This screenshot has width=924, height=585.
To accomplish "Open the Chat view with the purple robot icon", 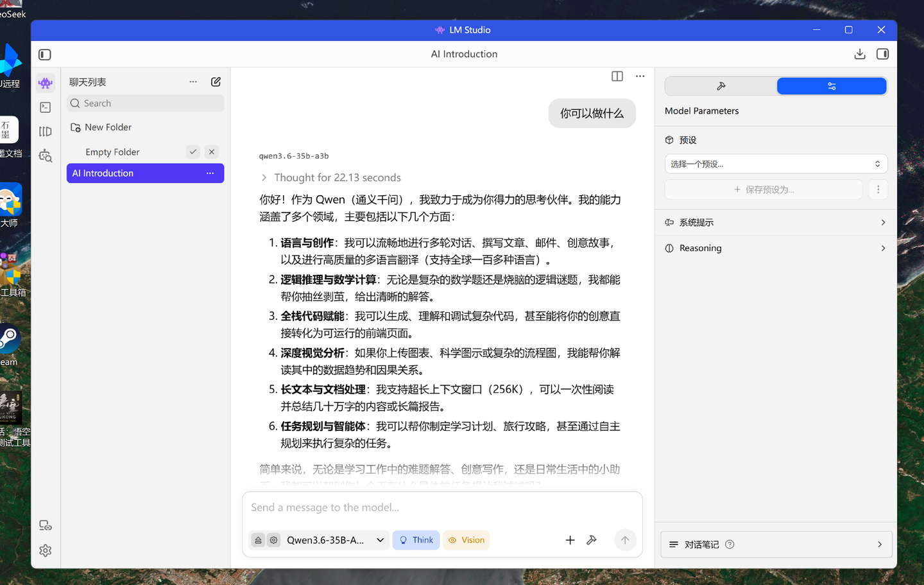I will (x=46, y=83).
